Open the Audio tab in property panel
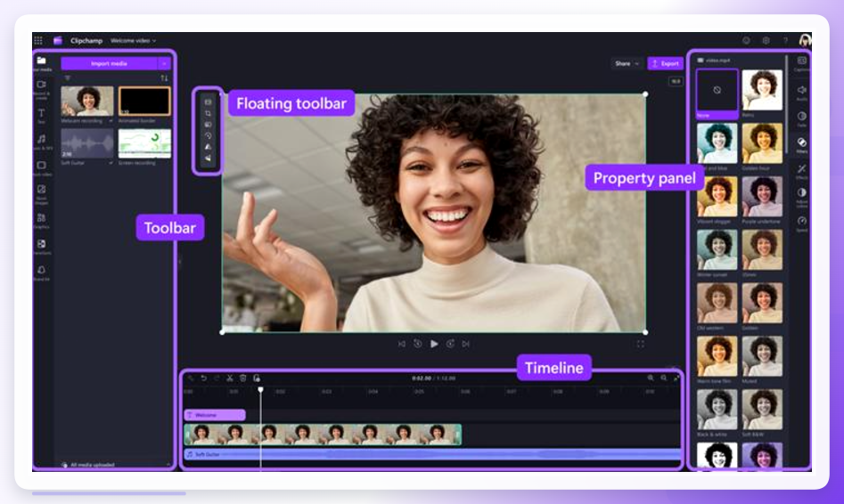 801,93
